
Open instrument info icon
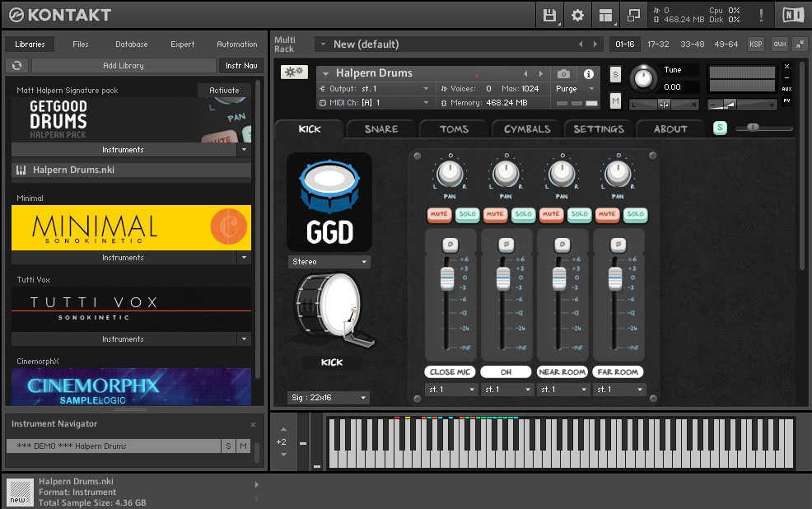coord(589,73)
